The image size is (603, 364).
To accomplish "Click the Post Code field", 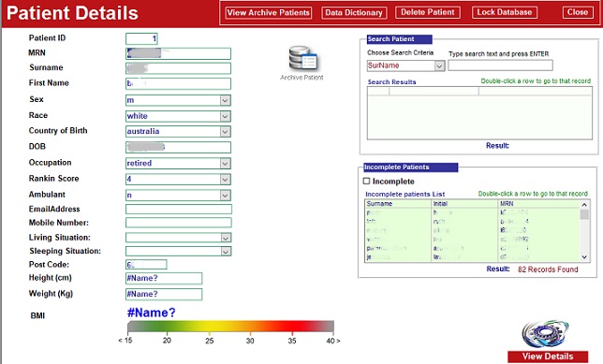I will pyautogui.click(x=146, y=265).
